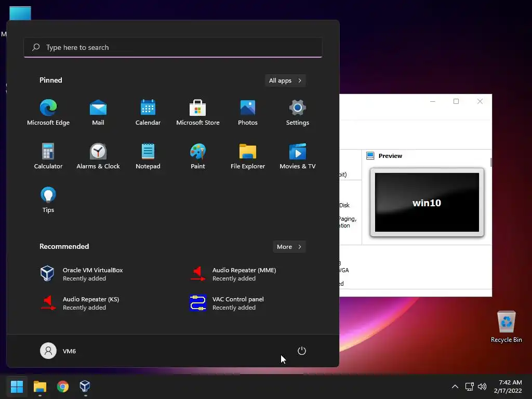Select the Recycle Bin desktop icon

506,327
